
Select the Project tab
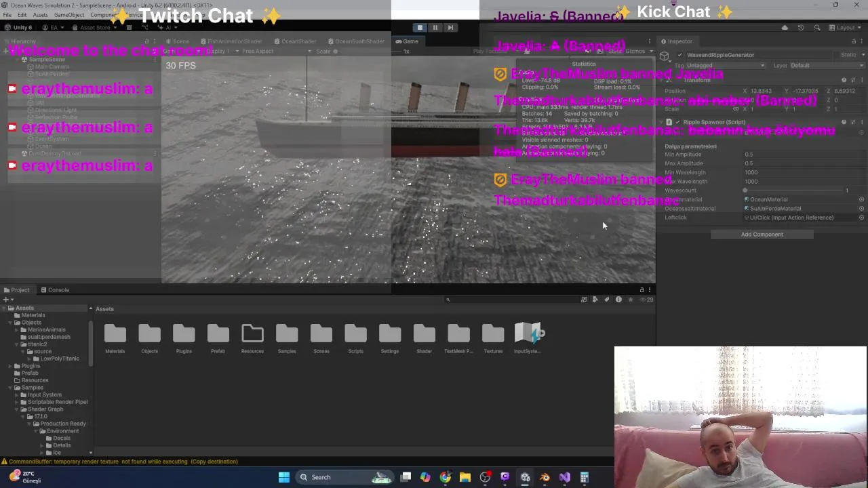click(x=16, y=290)
